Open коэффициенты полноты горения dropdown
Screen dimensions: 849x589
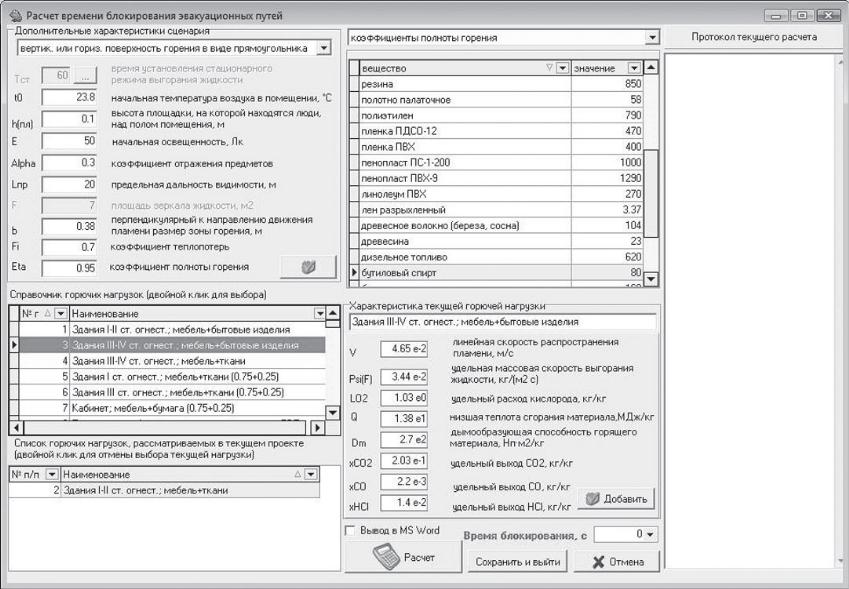click(652, 37)
